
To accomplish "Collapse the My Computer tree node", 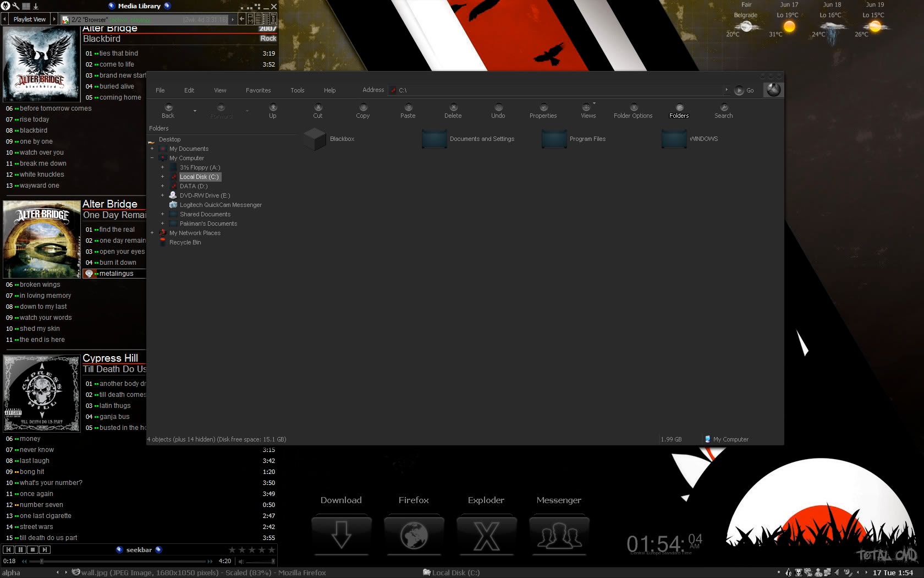I will [x=152, y=158].
